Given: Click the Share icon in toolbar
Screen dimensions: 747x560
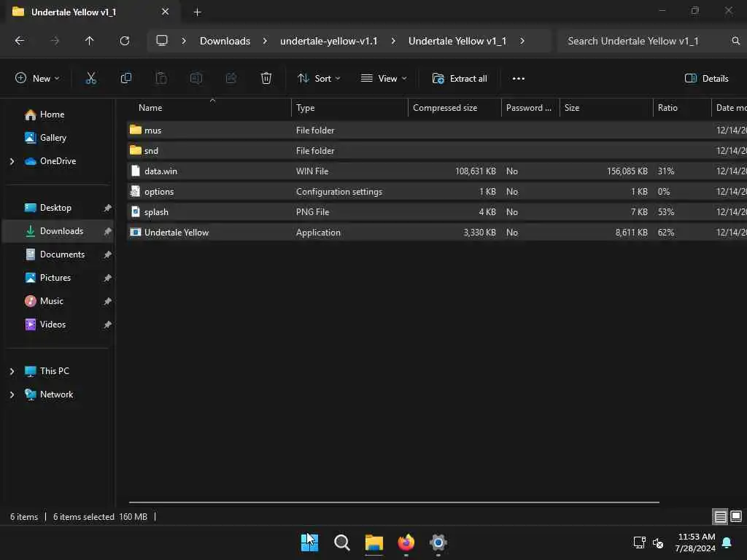Looking at the screenshot, I should [231, 79].
